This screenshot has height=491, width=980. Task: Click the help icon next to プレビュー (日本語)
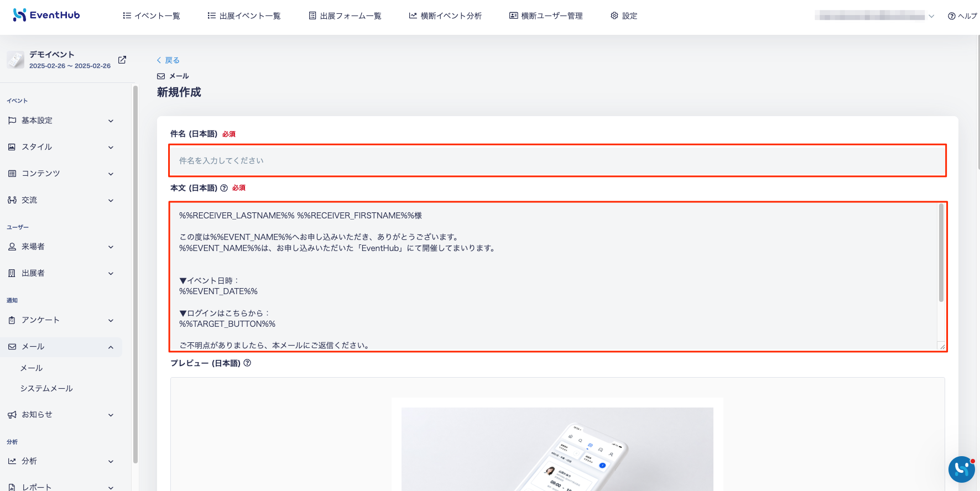click(x=247, y=363)
